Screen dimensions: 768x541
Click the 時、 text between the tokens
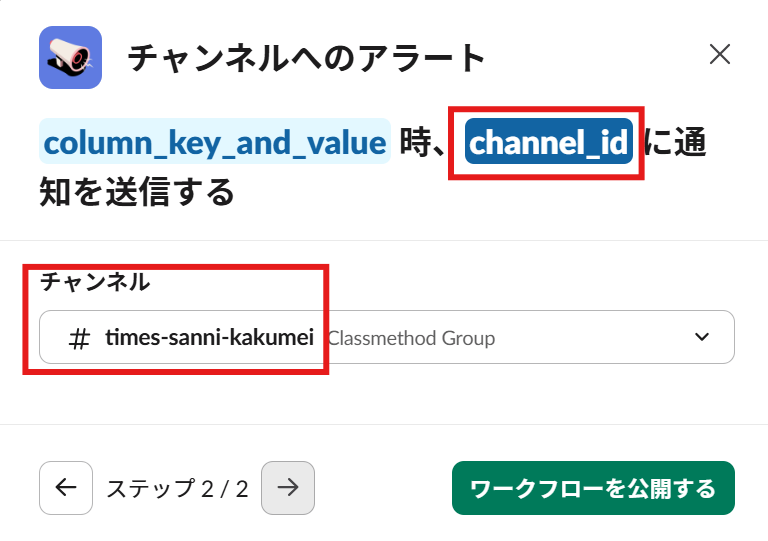click(x=427, y=144)
